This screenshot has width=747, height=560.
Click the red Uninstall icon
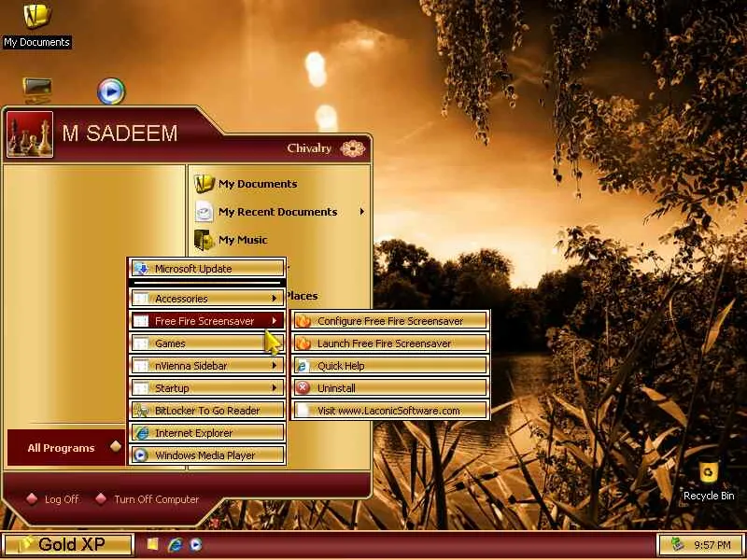[x=303, y=388]
